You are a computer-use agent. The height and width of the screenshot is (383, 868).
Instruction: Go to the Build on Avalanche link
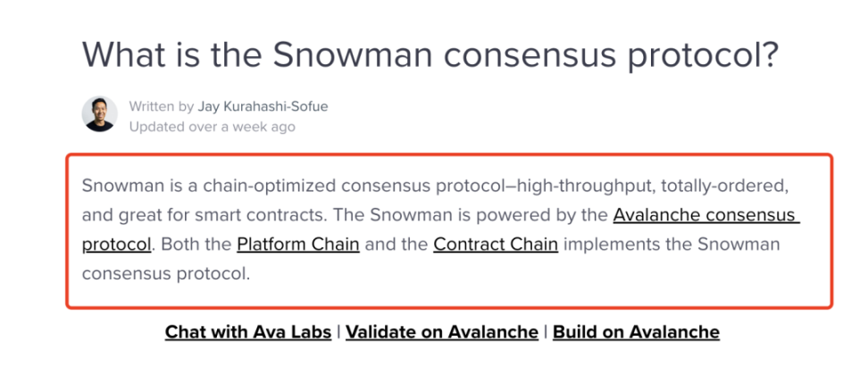click(x=636, y=332)
